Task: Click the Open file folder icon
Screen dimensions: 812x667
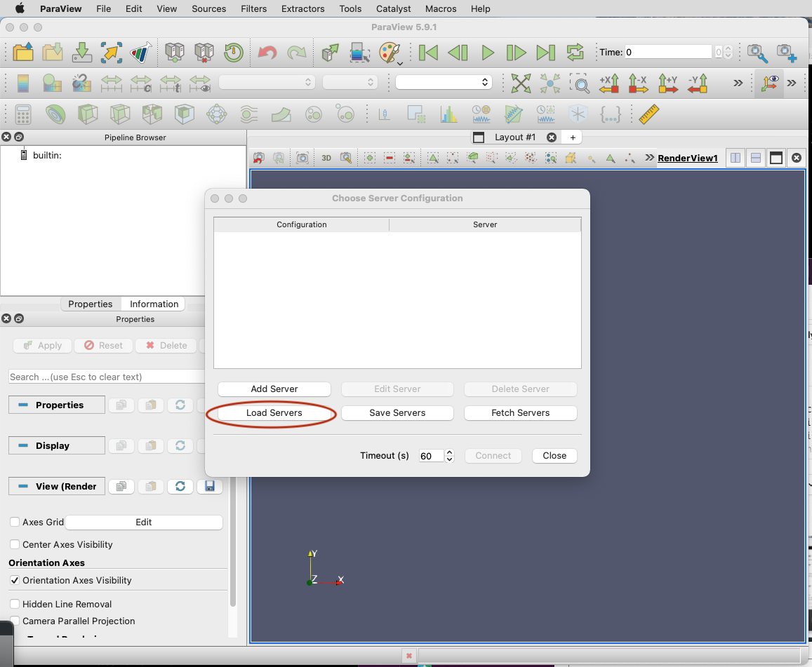Action: pyautogui.click(x=23, y=53)
